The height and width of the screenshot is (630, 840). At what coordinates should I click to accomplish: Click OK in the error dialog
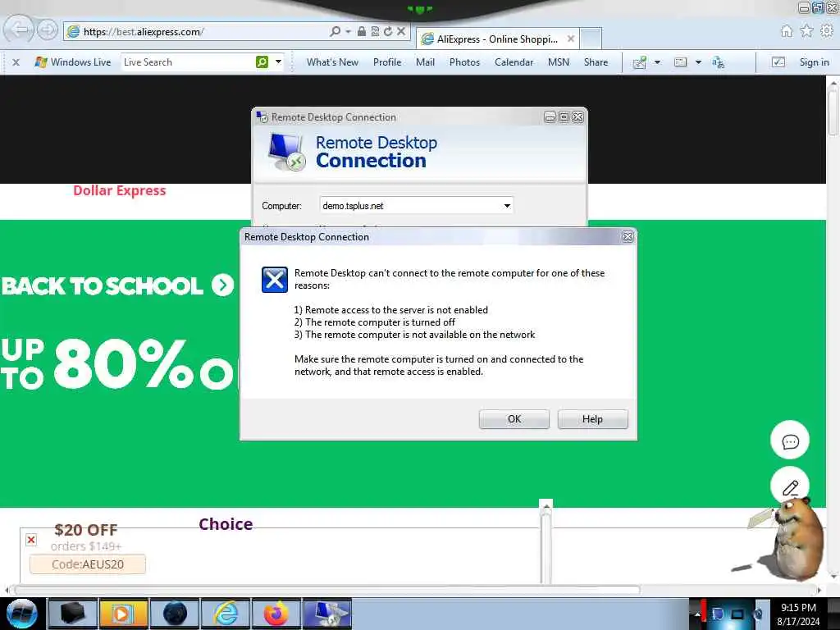tap(514, 419)
